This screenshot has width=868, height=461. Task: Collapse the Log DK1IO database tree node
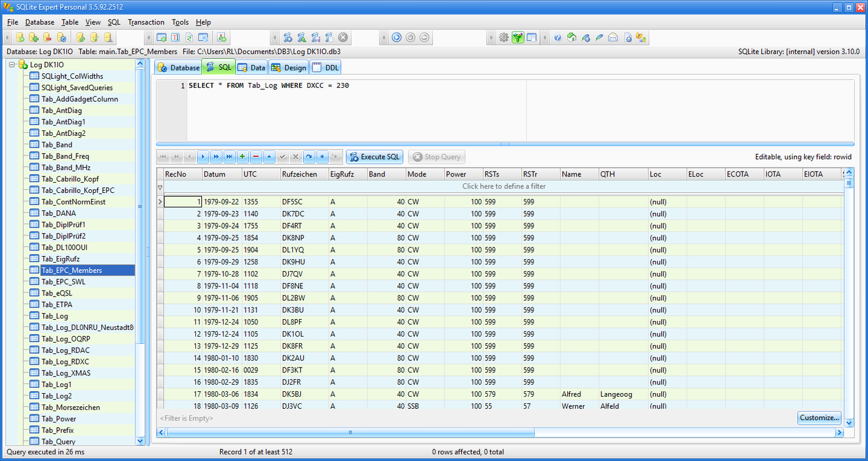click(12, 64)
